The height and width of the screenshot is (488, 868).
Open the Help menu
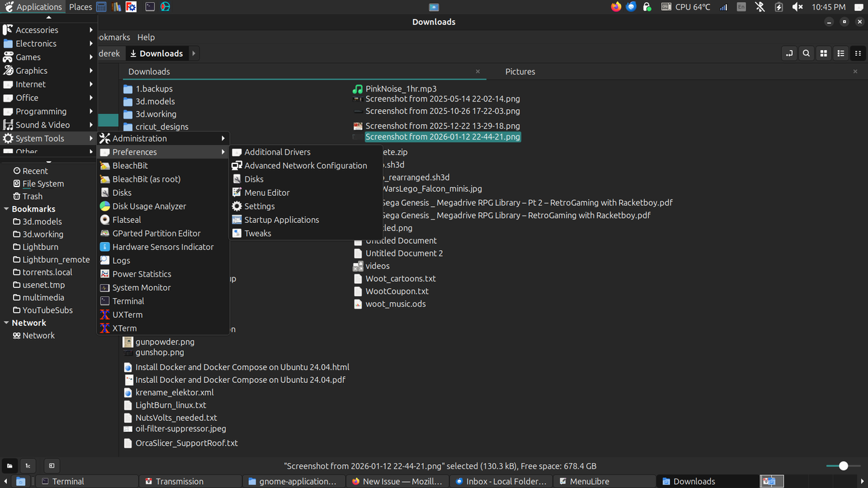point(146,37)
